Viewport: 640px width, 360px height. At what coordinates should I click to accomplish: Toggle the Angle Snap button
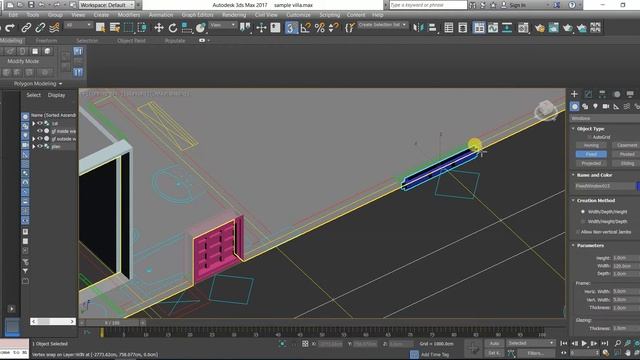(305, 28)
